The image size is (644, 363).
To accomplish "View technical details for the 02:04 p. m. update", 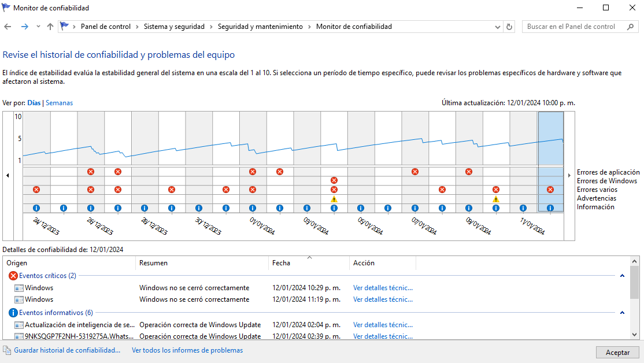I will (383, 325).
